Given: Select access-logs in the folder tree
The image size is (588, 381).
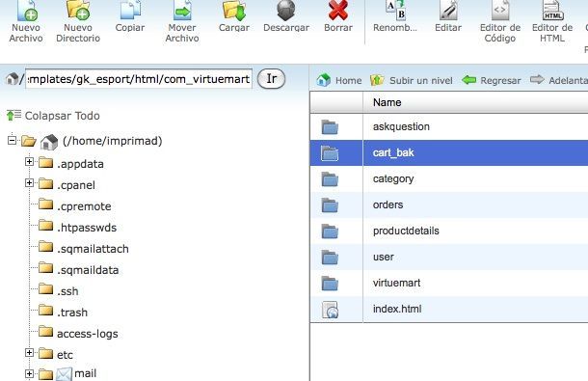Looking at the screenshot, I should 88,334.
